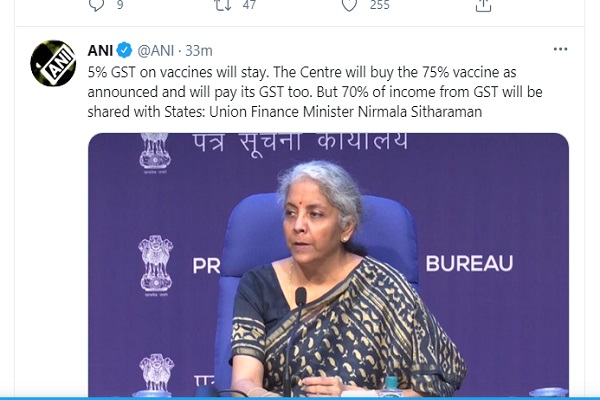Click the microphone in the photo

[x=300, y=297]
